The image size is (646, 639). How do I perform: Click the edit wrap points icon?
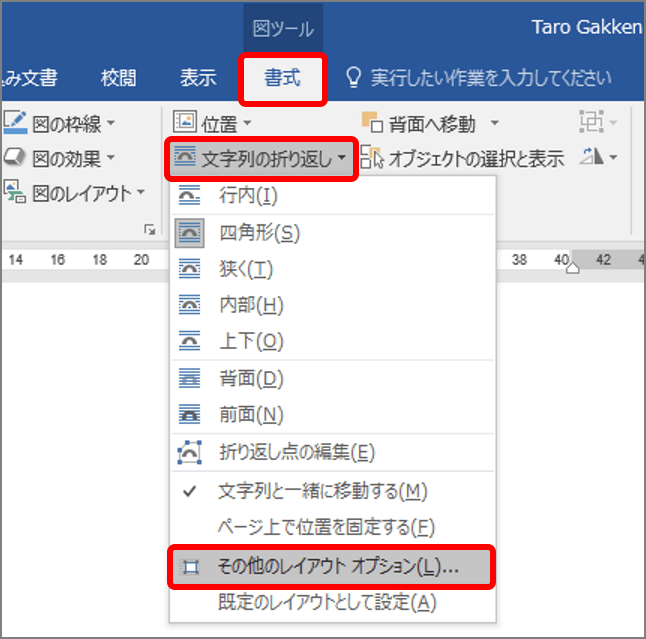(x=190, y=452)
